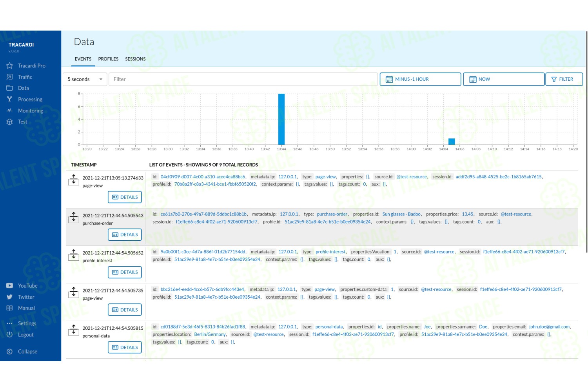Viewport: 588px width, 392px height.
Task: Click the Test bug icon
Action: coord(10,122)
